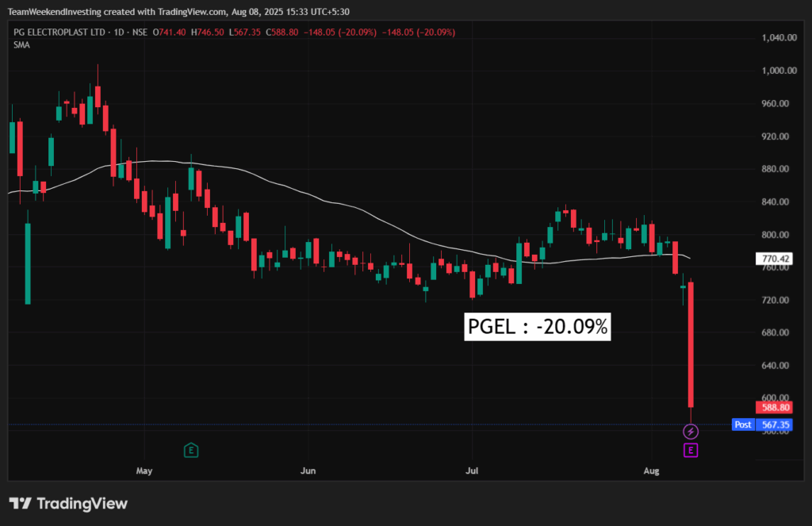Click the low value L567.35

245,32
